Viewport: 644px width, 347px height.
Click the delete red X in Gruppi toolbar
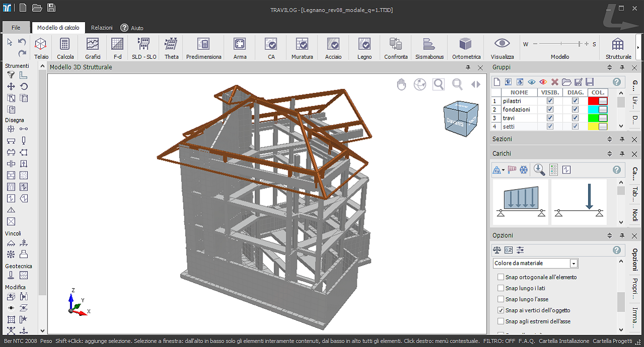click(555, 82)
